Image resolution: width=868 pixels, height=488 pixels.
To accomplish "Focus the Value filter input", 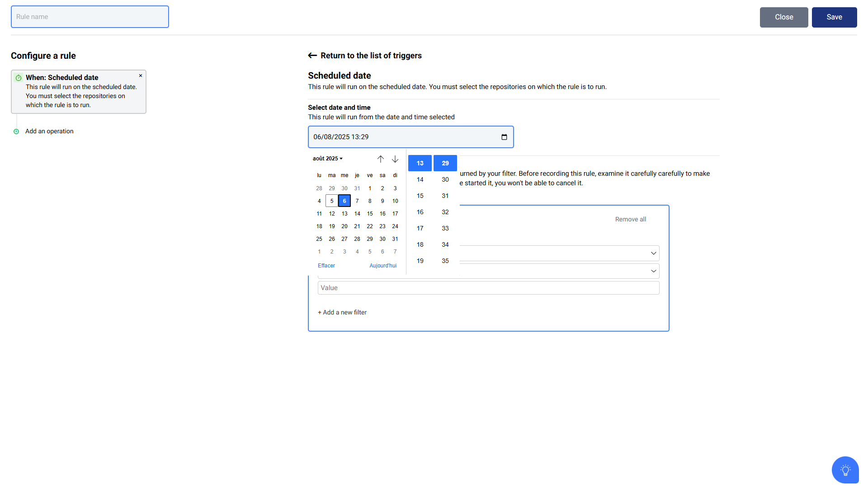I will (x=488, y=288).
